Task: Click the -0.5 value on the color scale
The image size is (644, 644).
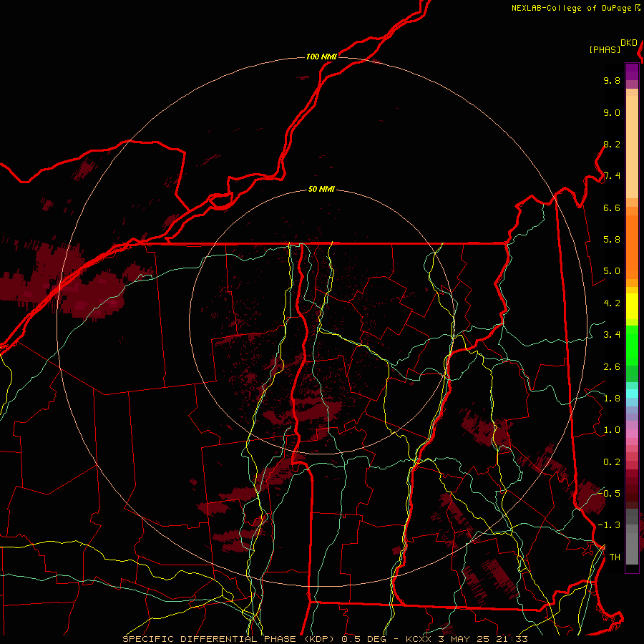Action: point(610,494)
